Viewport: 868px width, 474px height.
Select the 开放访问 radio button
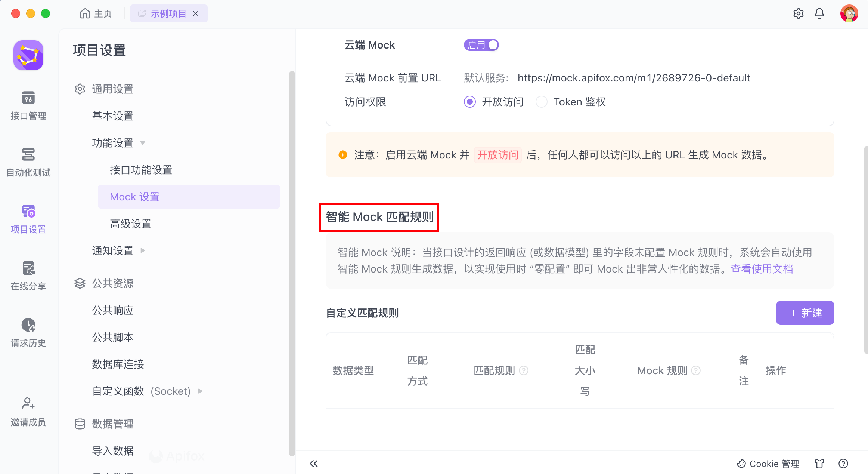469,102
